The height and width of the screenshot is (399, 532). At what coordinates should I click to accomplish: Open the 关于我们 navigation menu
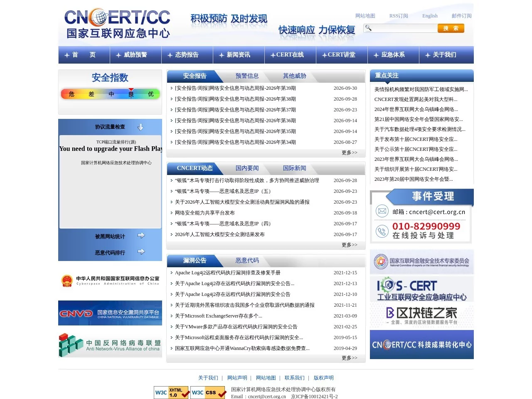(x=445, y=55)
